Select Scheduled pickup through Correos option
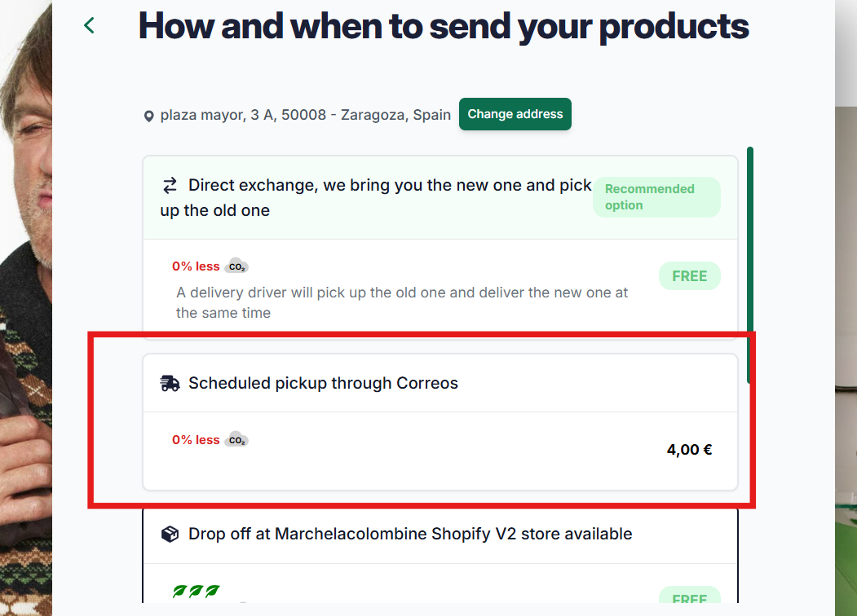The width and height of the screenshot is (857, 616). pos(440,422)
